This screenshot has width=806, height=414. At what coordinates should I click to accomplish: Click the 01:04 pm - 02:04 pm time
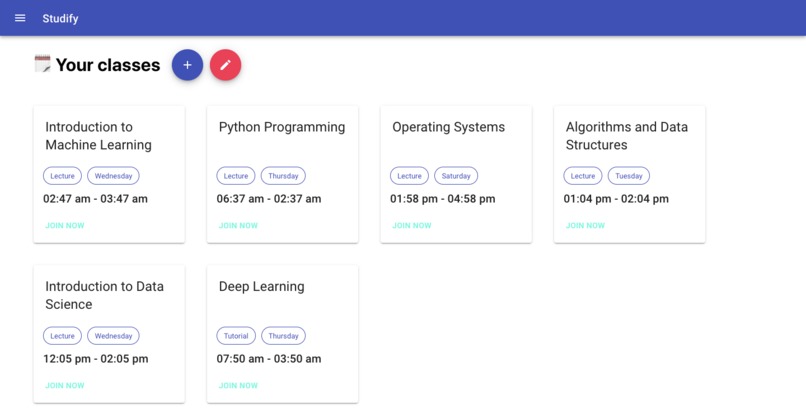click(616, 199)
